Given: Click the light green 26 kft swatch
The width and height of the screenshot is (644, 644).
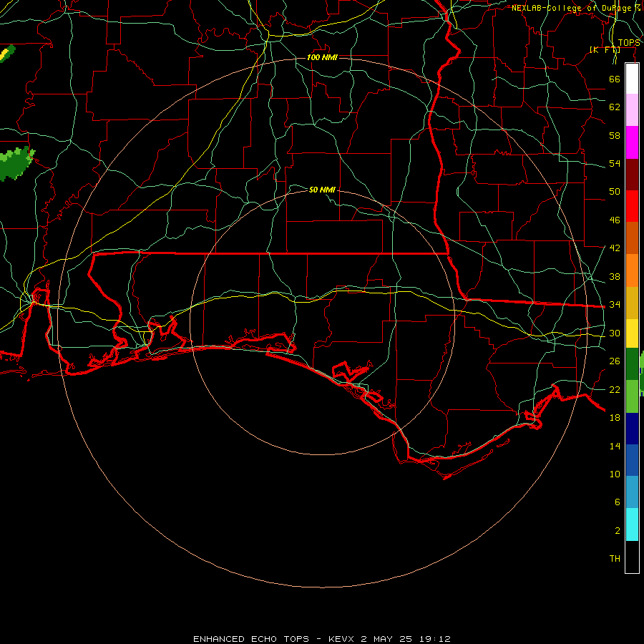Looking at the screenshot, I should click(x=632, y=396).
